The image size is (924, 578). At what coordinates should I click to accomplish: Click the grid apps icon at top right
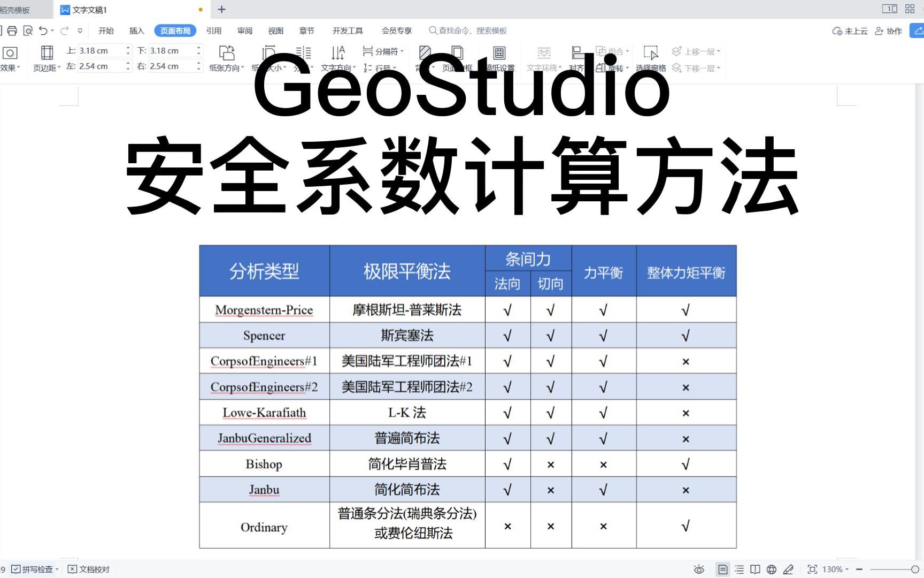click(910, 9)
